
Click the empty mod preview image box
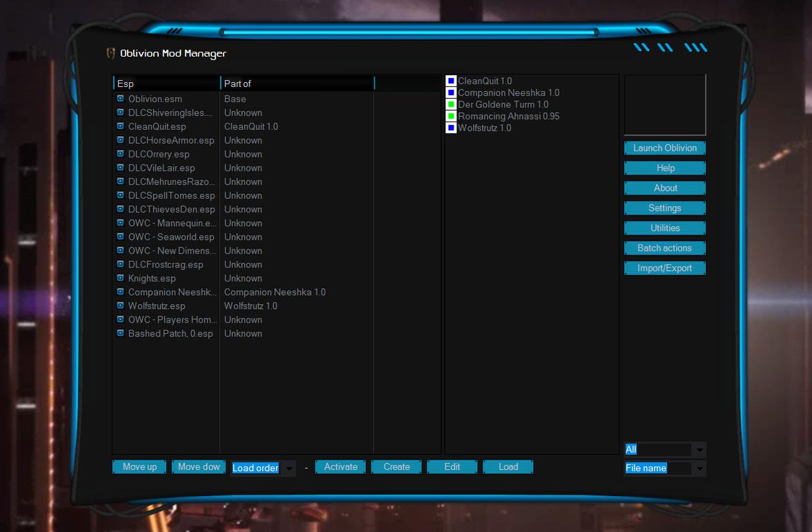[x=664, y=105]
